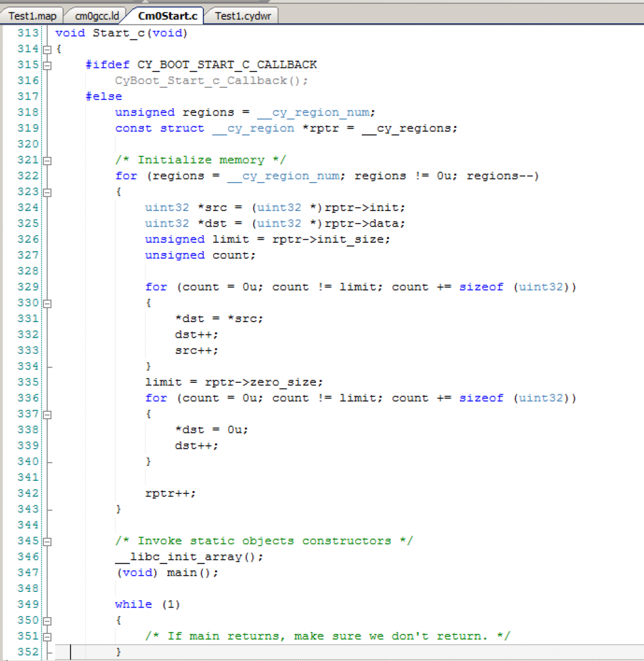Image resolution: width=644 pixels, height=661 pixels.
Task: Click line number 347 in the gutter
Action: (x=27, y=572)
